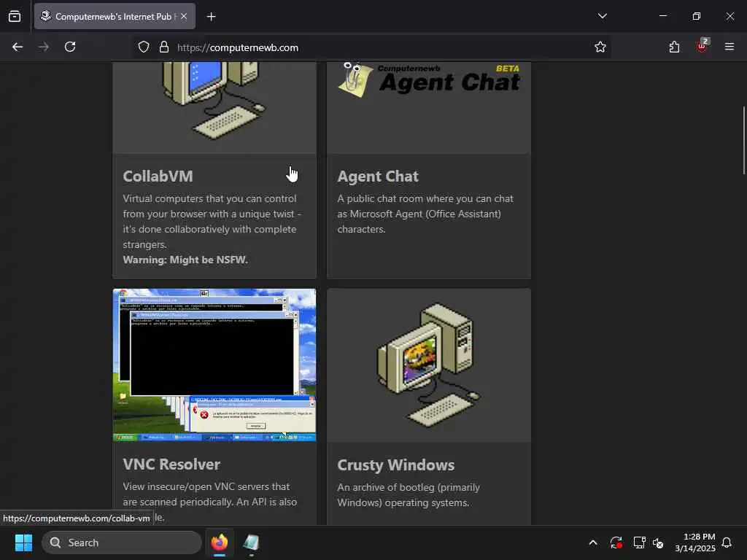Open the Windows Start menu
Viewport: 747px width, 560px height.
[23, 542]
